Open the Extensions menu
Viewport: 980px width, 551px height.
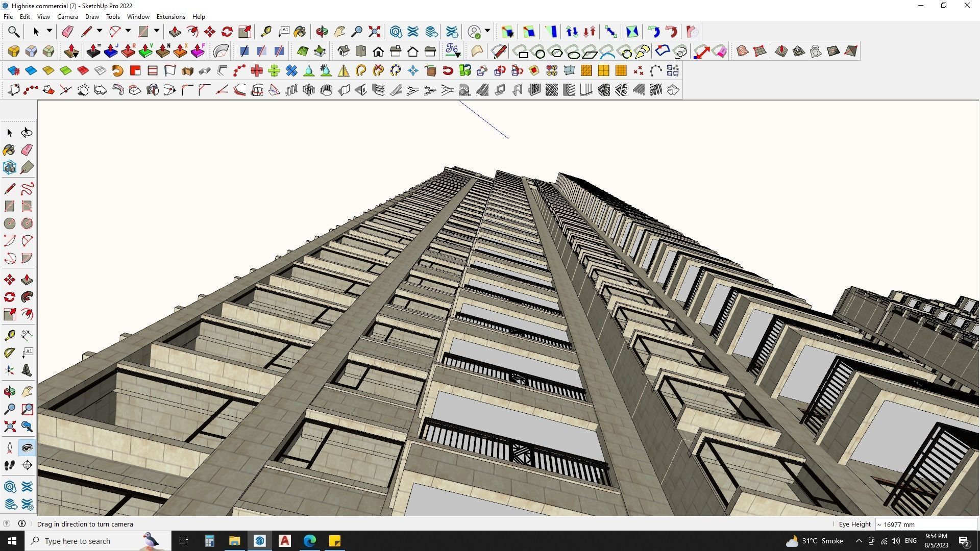(x=170, y=17)
